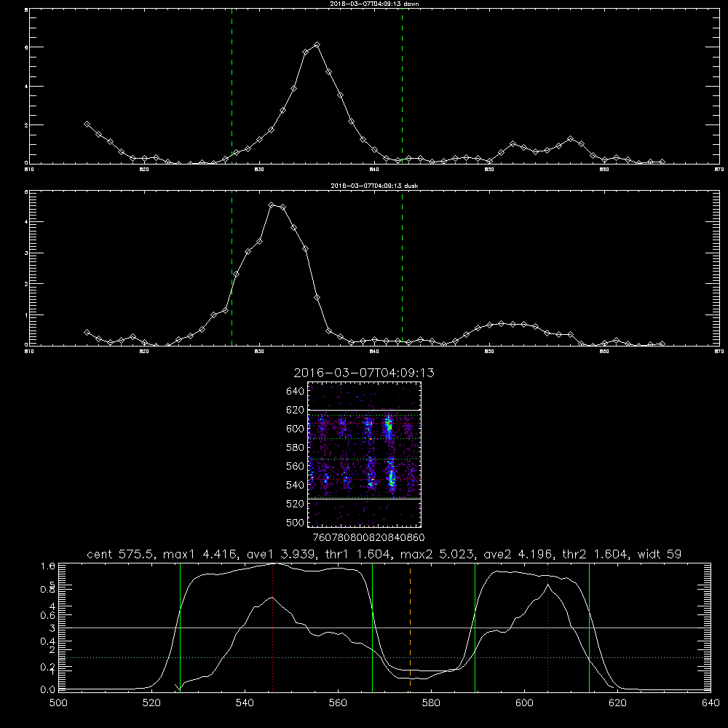Click x-axis label 620 under the bottom plot
The width and height of the screenshot is (728, 728).
(617, 703)
